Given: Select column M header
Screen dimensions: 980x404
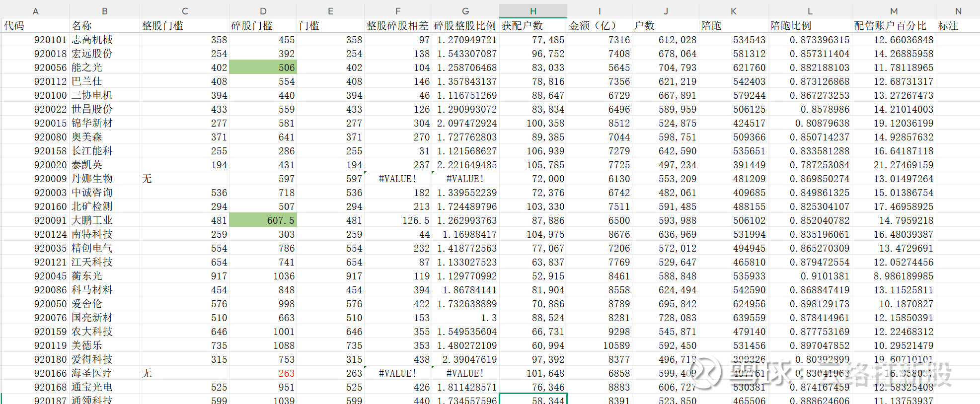Looking at the screenshot, I should 894,11.
